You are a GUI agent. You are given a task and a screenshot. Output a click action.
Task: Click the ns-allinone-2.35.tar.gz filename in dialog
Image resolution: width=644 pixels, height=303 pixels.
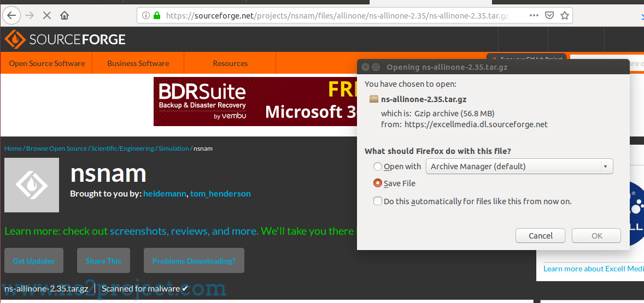(x=424, y=99)
